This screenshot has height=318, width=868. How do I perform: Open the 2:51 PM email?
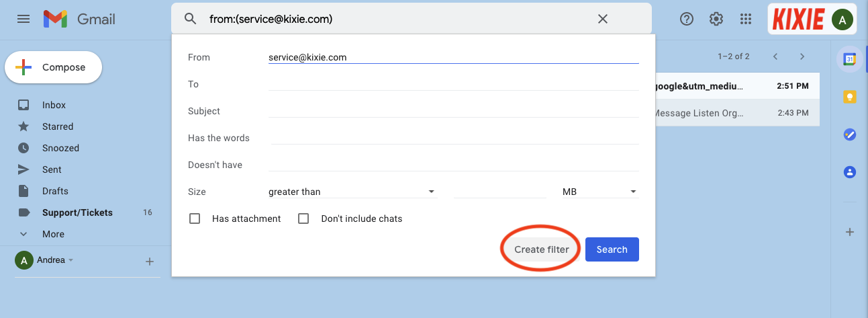click(737, 86)
